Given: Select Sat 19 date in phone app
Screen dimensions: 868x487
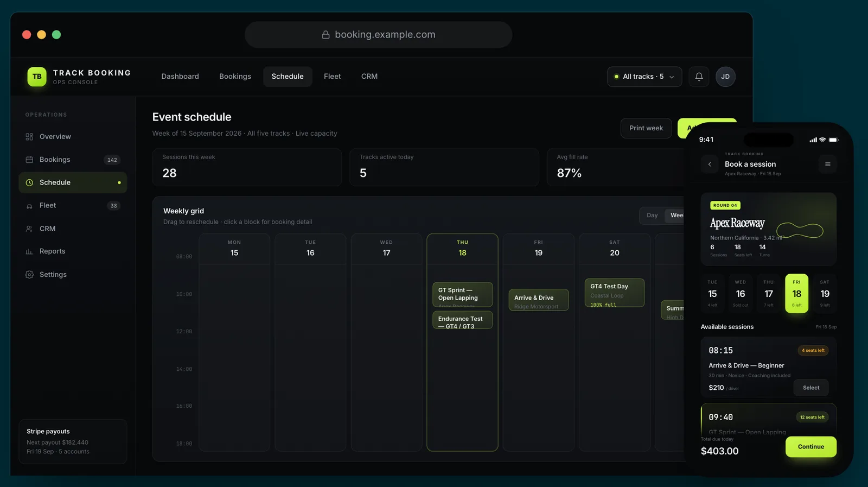Looking at the screenshot, I should coord(825,294).
